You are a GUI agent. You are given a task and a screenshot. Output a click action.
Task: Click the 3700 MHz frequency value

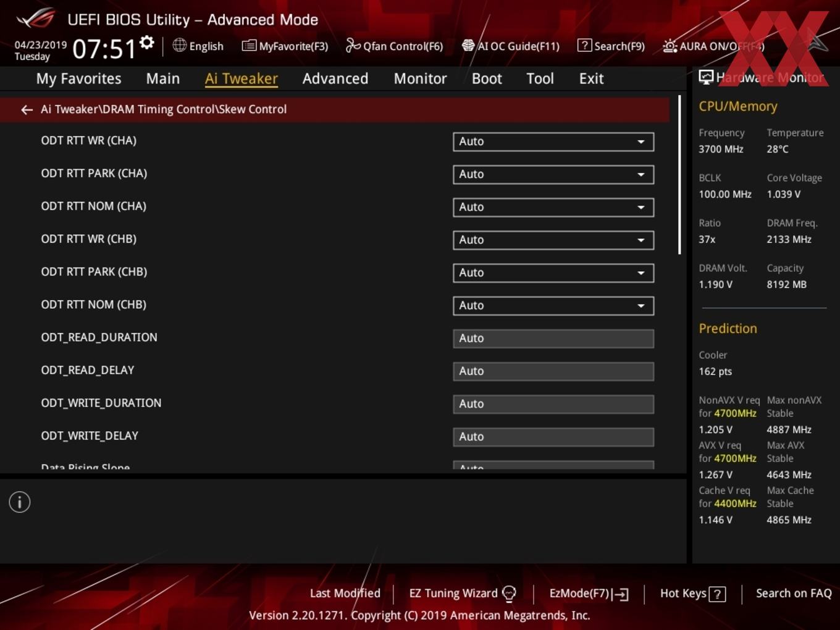click(721, 149)
